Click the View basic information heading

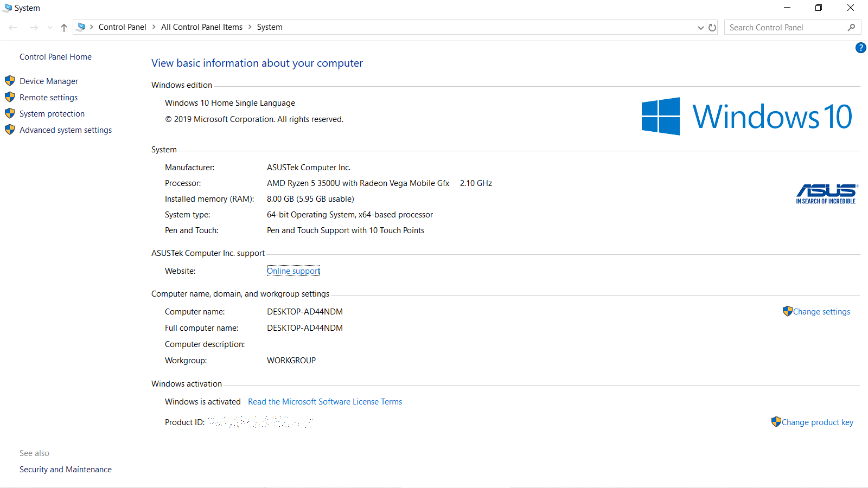[257, 63]
